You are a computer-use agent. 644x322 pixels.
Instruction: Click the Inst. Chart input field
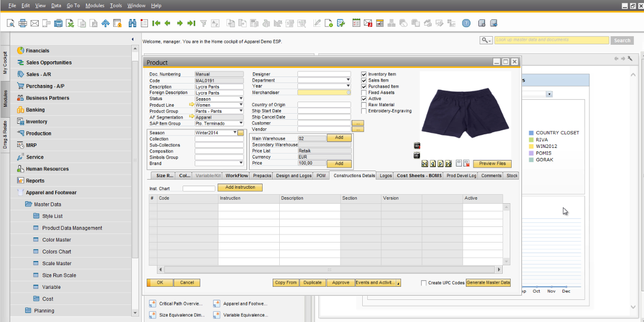click(199, 189)
